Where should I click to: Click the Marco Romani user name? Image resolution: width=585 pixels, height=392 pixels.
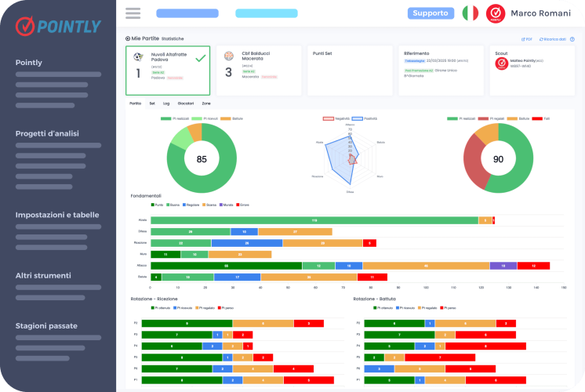pyautogui.click(x=540, y=13)
